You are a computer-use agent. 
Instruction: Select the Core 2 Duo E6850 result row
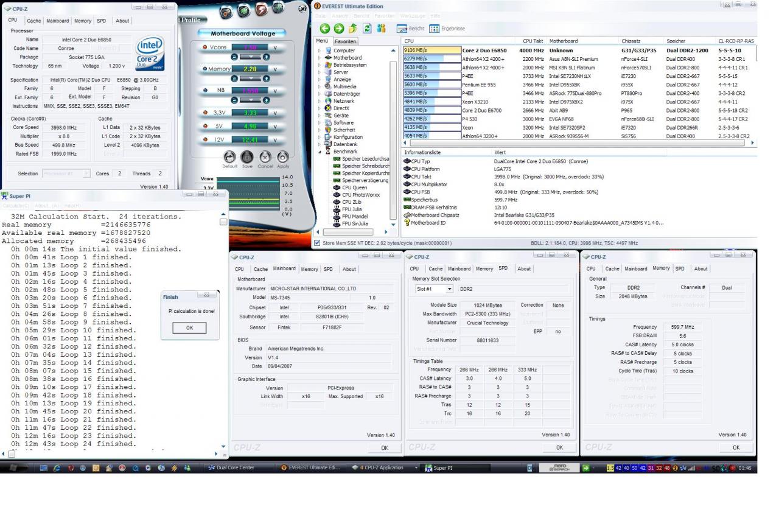[x=579, y=51]
